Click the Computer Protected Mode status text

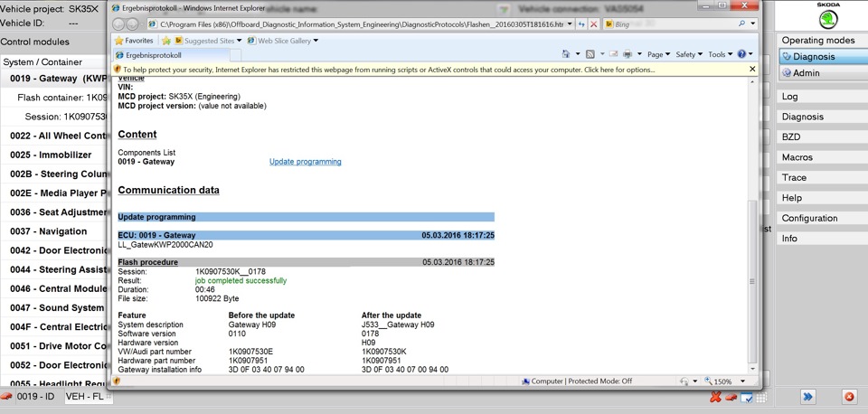tap(577, 381)
